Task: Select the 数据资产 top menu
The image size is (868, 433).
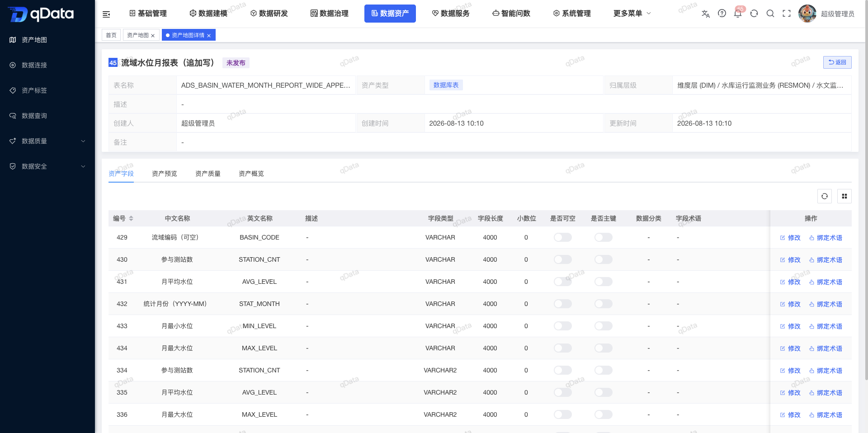Action: click(390, 14)
